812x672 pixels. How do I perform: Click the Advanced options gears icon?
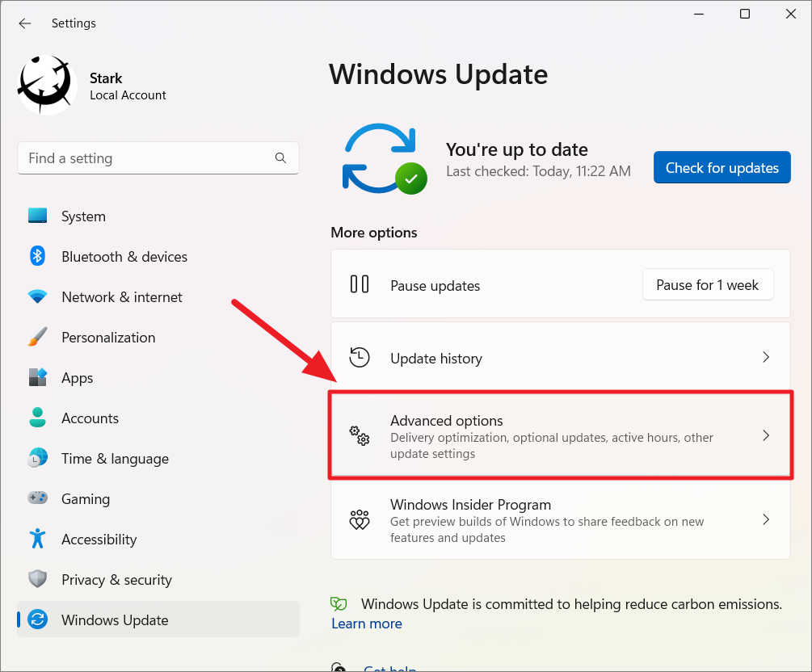point(360,436)
